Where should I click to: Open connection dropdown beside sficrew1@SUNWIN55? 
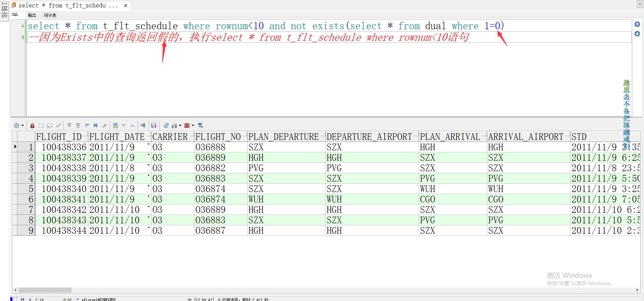[78, 299]
